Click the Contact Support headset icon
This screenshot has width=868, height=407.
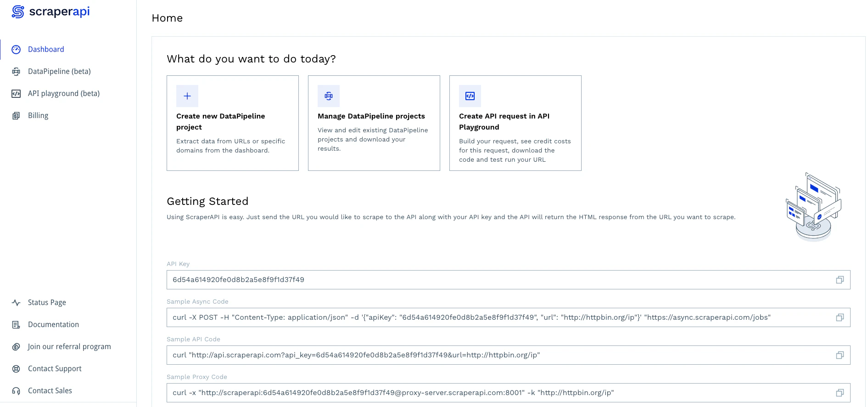(16, 368)
